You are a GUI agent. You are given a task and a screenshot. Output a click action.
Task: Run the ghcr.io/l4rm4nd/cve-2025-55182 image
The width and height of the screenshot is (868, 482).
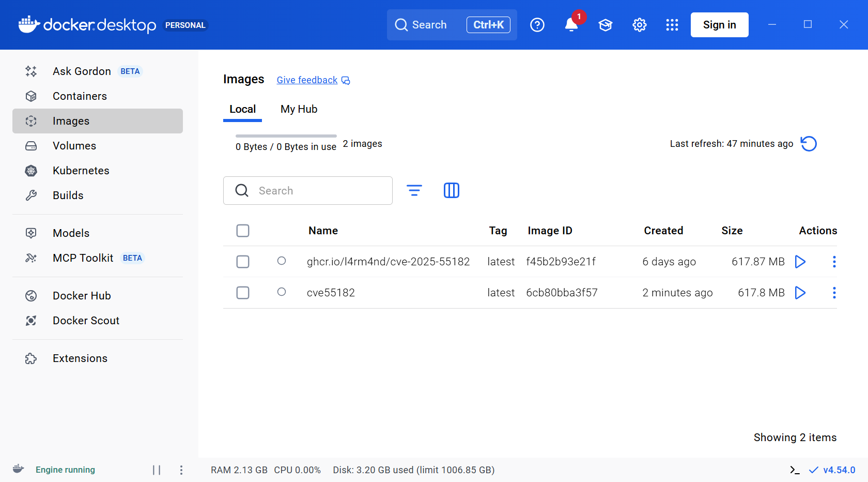pyautogui.click(x=800, y=262)
